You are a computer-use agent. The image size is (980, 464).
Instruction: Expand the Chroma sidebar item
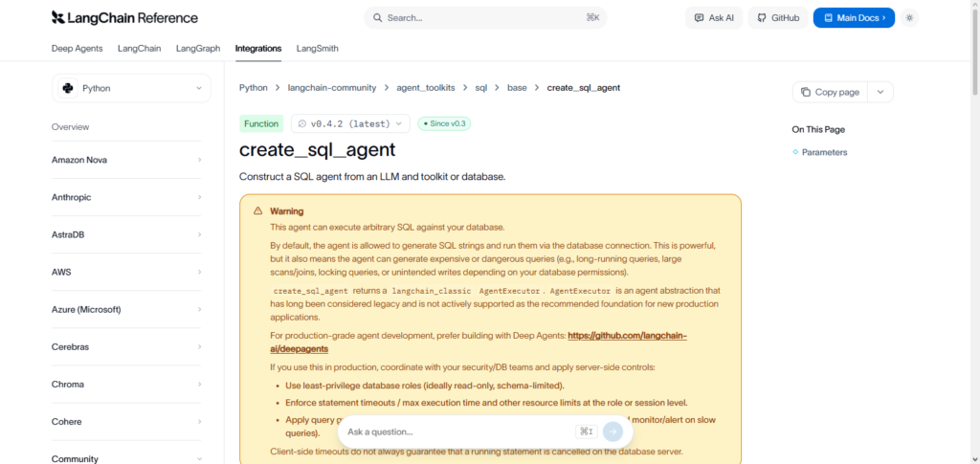click(x=127, y=385)
